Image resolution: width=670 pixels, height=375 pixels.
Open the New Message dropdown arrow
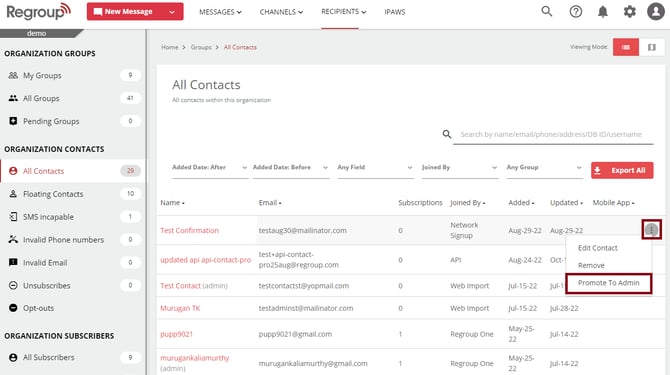point(172,12)
